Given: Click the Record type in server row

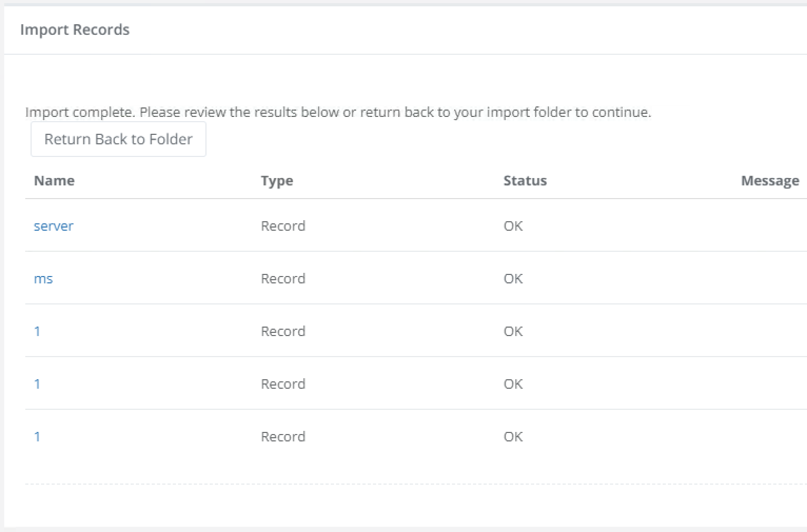Looking at the screenshot, I should (283, 226).
